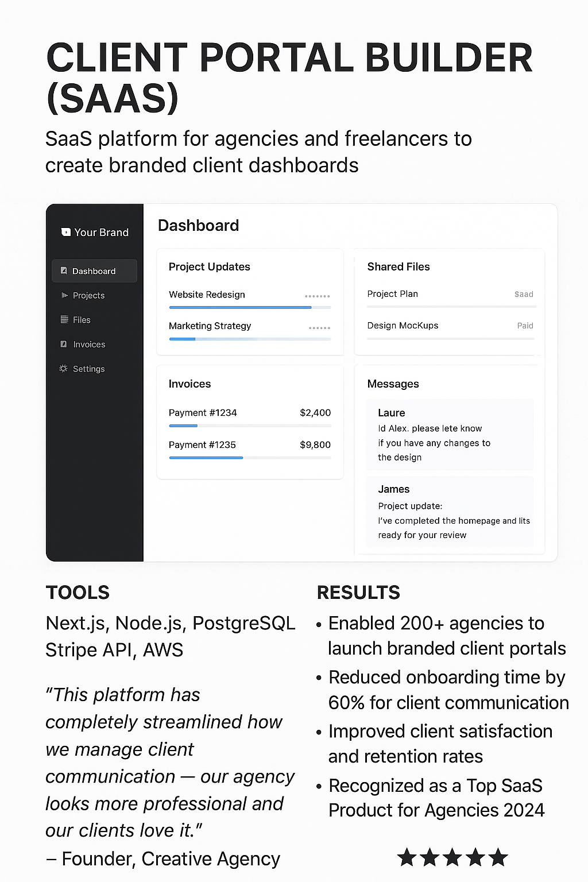This screenshot has height=882, width=588.
Task: Open options dots for Website Redesign
Action: pos(317,296)
